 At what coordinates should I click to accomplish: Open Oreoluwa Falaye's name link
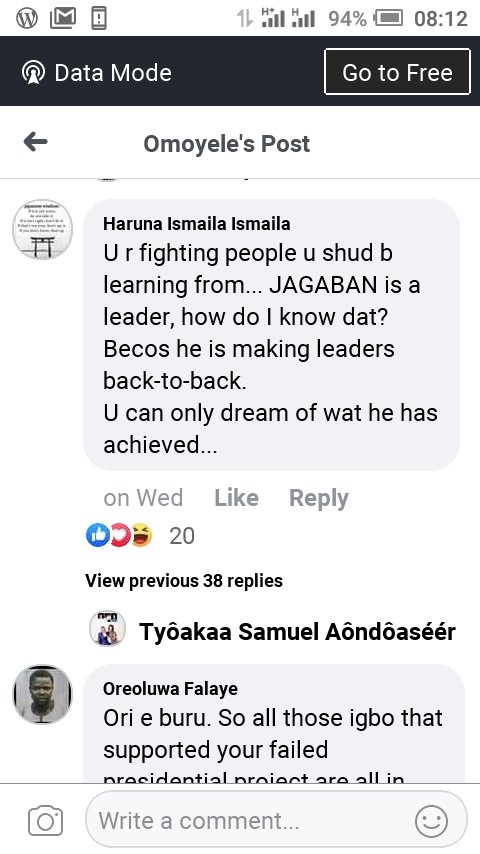point(170,688)
